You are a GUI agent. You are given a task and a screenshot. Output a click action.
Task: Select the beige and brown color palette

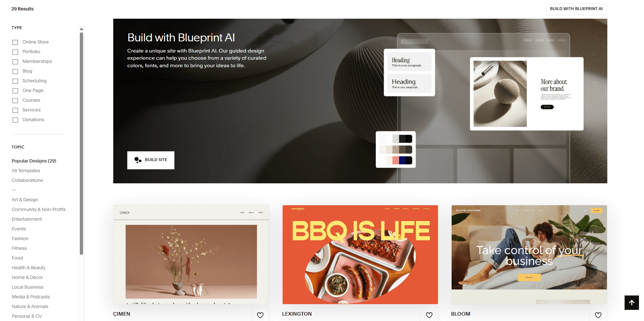pos(396,150)
